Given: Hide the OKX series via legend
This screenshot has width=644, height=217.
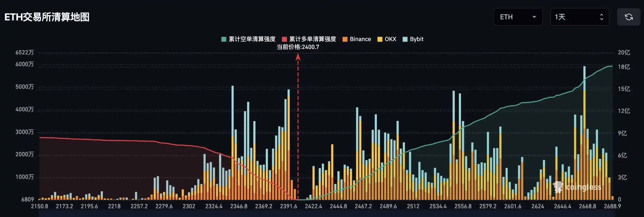Looking at the screenshot, I should pyautogui.click(x=390, y=39).
